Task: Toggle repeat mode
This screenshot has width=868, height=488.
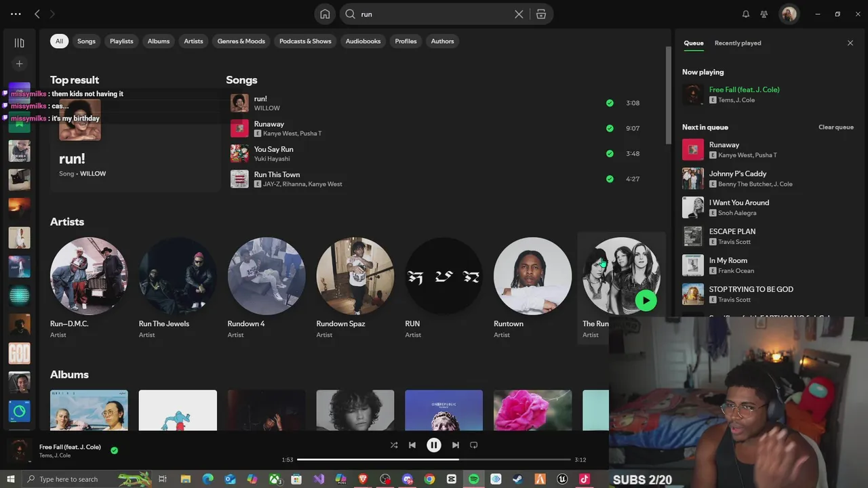Action: coord(474,445)
